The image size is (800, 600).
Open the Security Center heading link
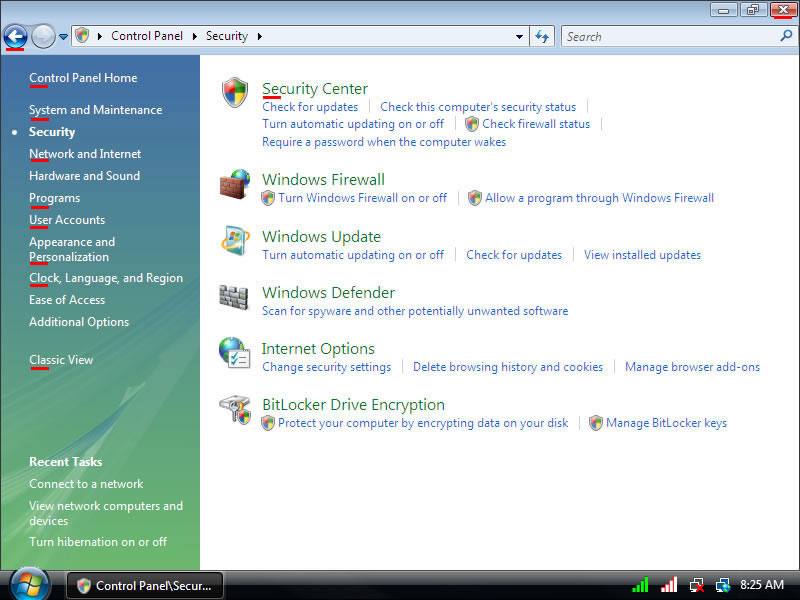coord(315,89)
